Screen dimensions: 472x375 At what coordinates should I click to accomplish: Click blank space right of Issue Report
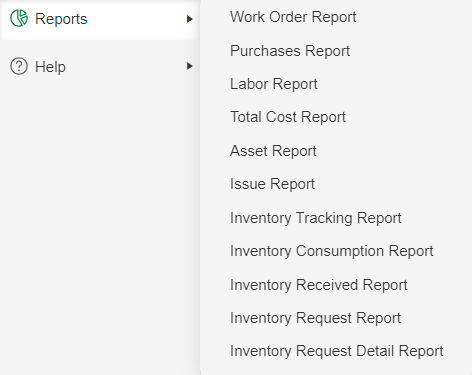(393, 184)
